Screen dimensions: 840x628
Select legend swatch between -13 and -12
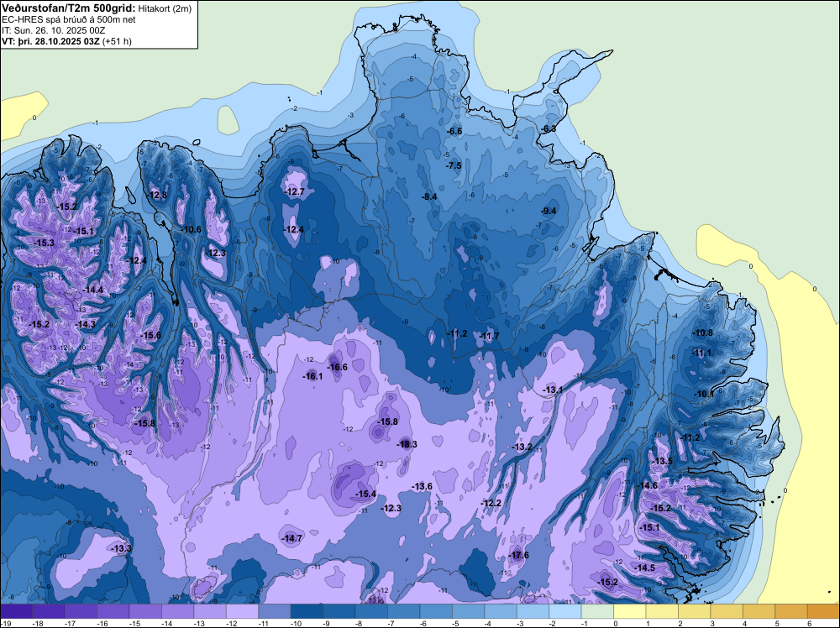[x=210, y=611]
